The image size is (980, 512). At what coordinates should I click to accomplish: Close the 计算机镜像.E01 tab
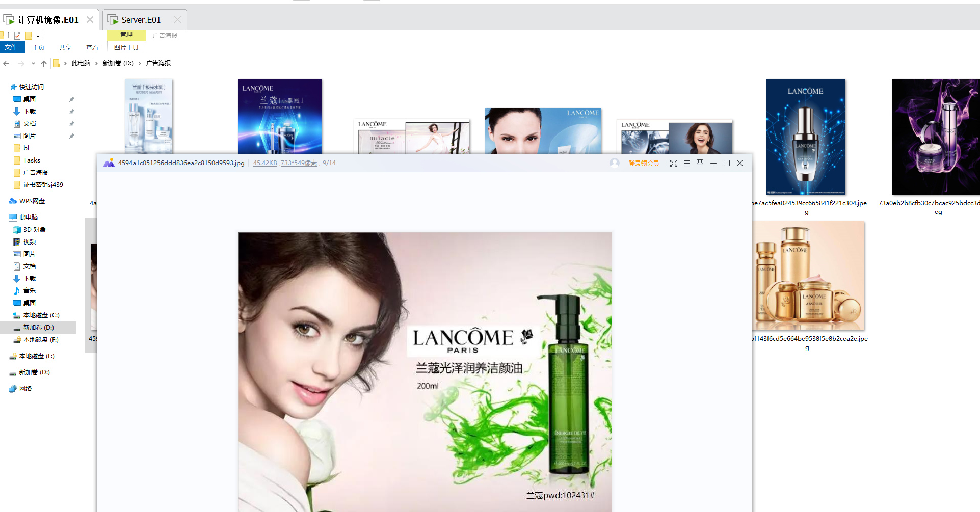(90, 20)
